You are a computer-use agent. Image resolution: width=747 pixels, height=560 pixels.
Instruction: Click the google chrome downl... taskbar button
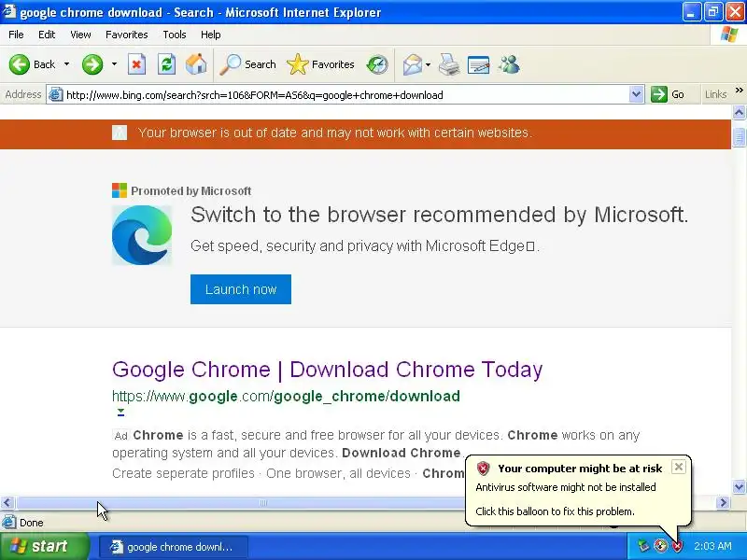(x=174, y=547)
